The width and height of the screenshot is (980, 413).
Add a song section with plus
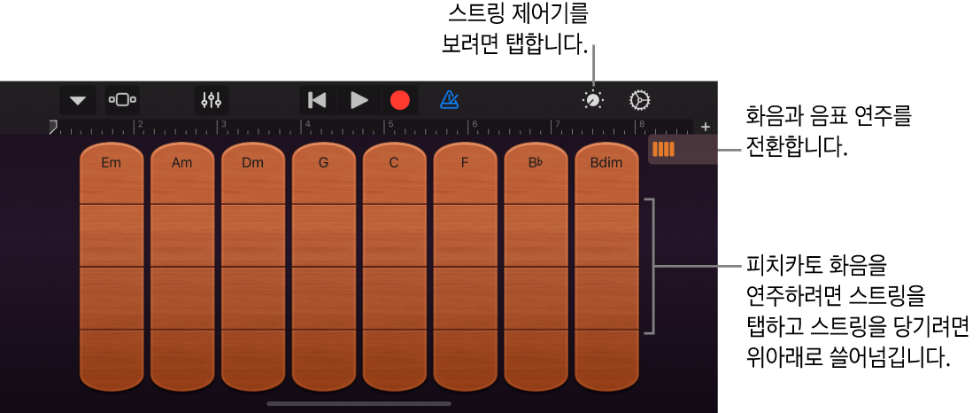pyautogui.click(x=706, y=127)
